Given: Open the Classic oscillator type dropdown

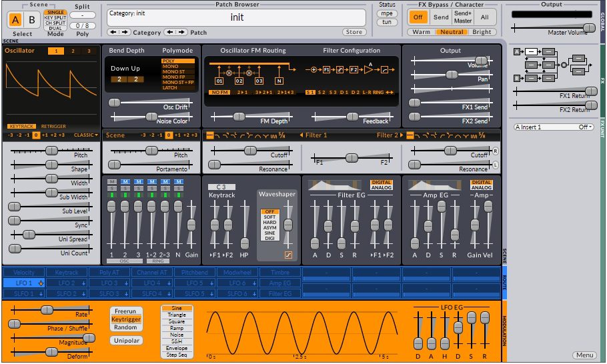Looking at the screenshot, I should click(x=85, y=135).
